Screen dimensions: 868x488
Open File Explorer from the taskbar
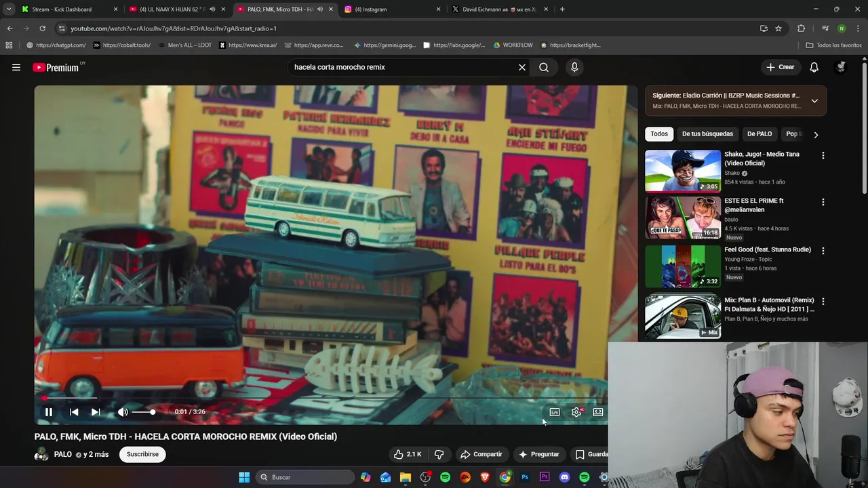406,477
